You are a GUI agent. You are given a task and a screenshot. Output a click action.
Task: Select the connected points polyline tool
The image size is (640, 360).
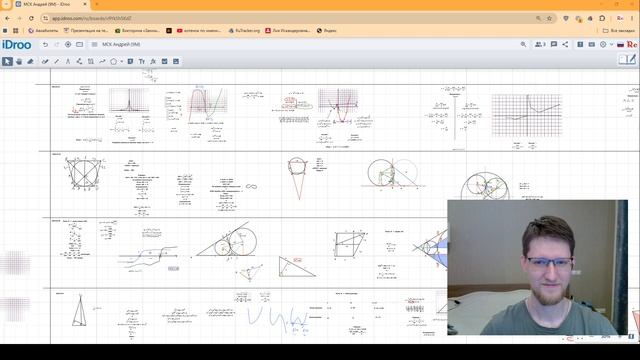[x=79, y=61]
